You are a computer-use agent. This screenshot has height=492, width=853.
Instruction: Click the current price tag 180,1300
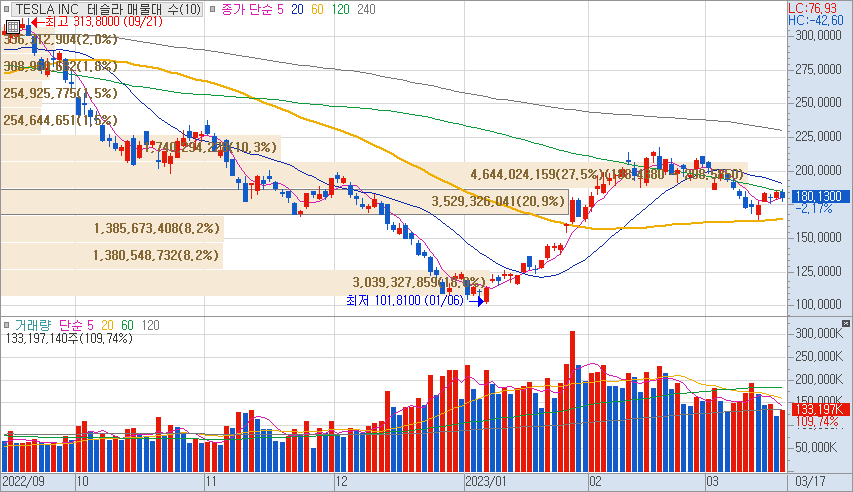tap(821, 196)
